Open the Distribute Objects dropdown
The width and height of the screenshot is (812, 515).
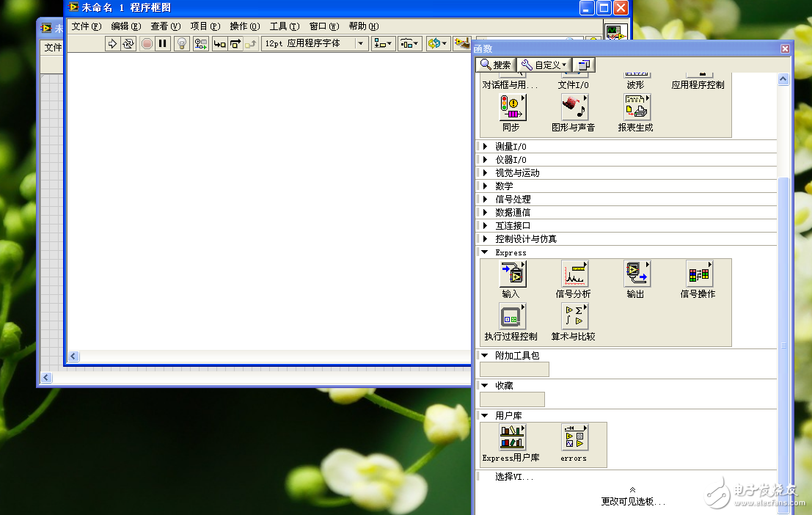click(x=409, y=43)
